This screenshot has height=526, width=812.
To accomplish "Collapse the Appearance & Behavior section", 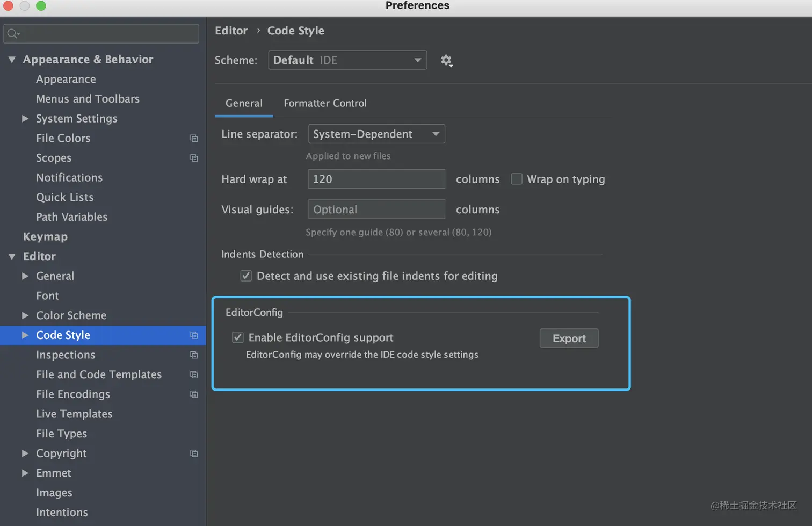I will (12, 60).
